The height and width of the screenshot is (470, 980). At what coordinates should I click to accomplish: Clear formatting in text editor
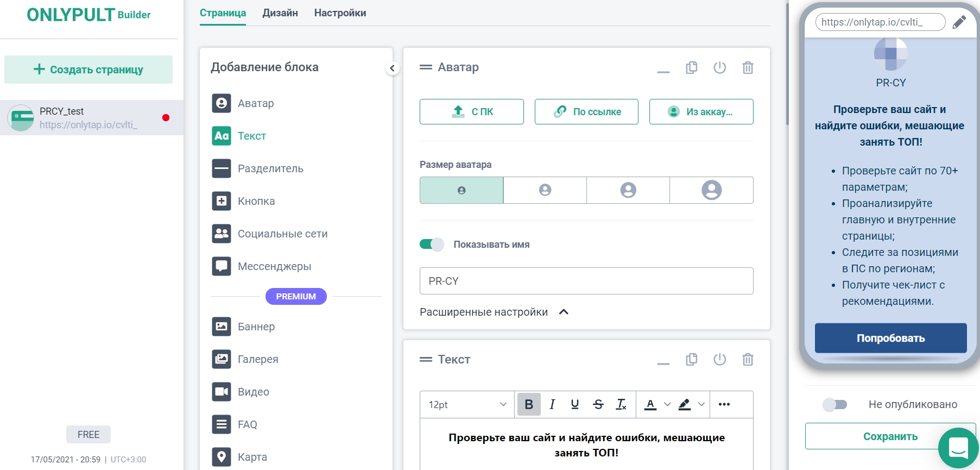point(621,404)
